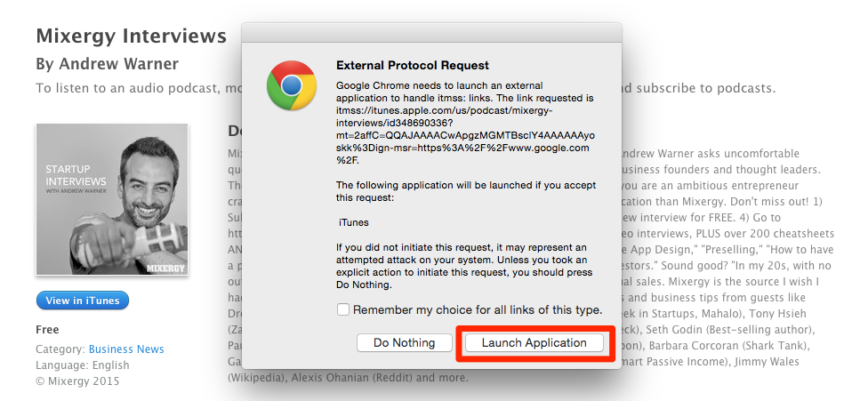Click the Startup Interviews podcast artwork
This screenshot has width=868, height=401.
(112, 199)
